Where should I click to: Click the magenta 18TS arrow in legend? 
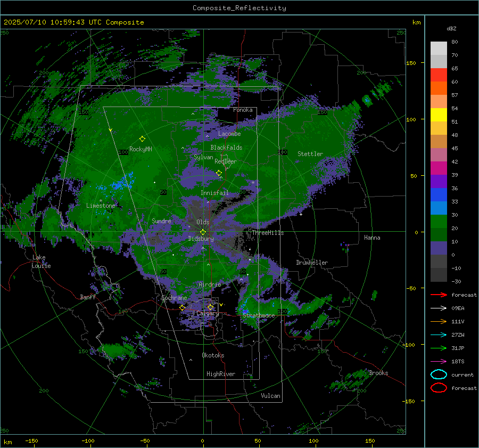coord(439,362)
